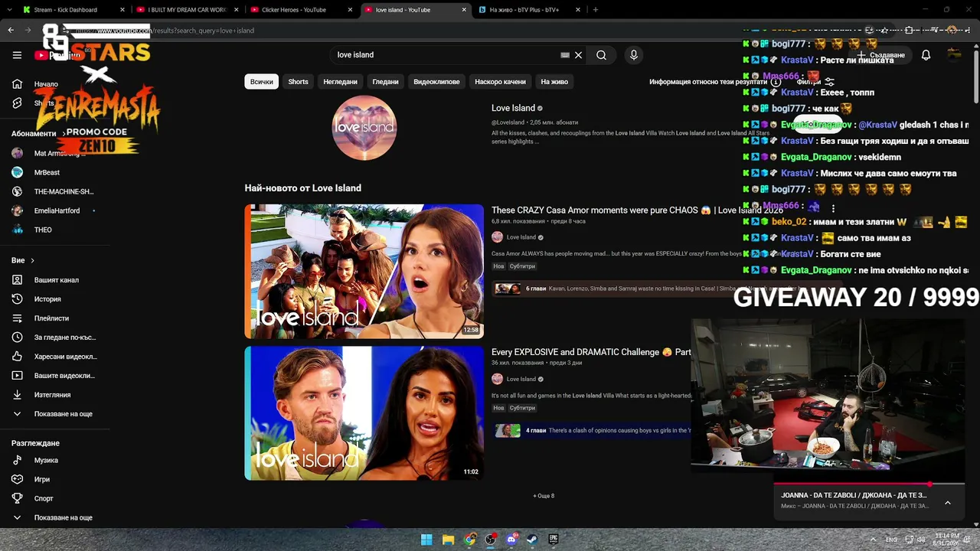Open the Love Island channel title link
980x551 pixels.
point(513,108)
